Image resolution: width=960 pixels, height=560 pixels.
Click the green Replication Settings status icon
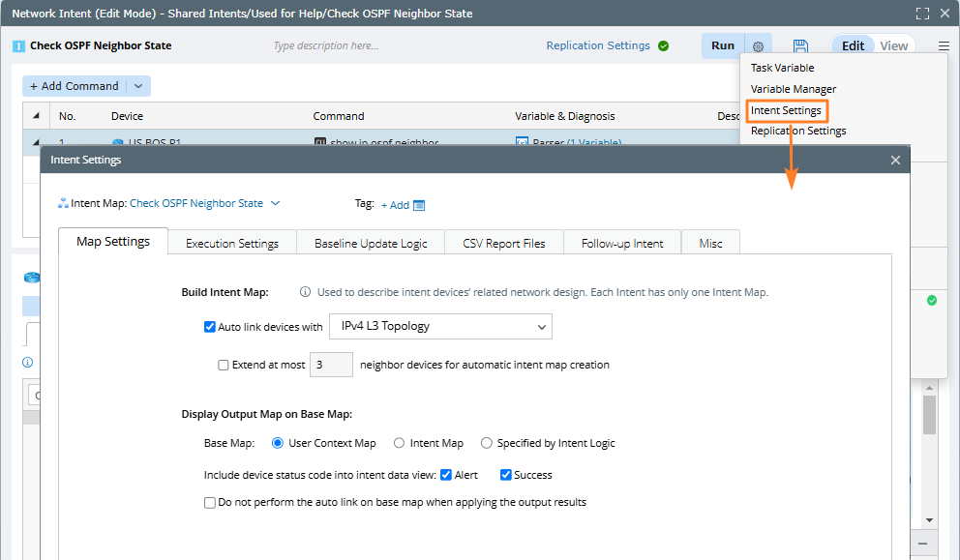663,45
